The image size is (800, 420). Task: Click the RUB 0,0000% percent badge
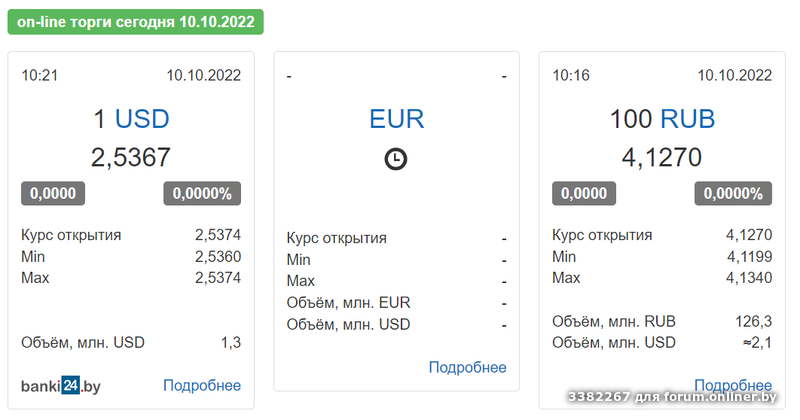733,193
